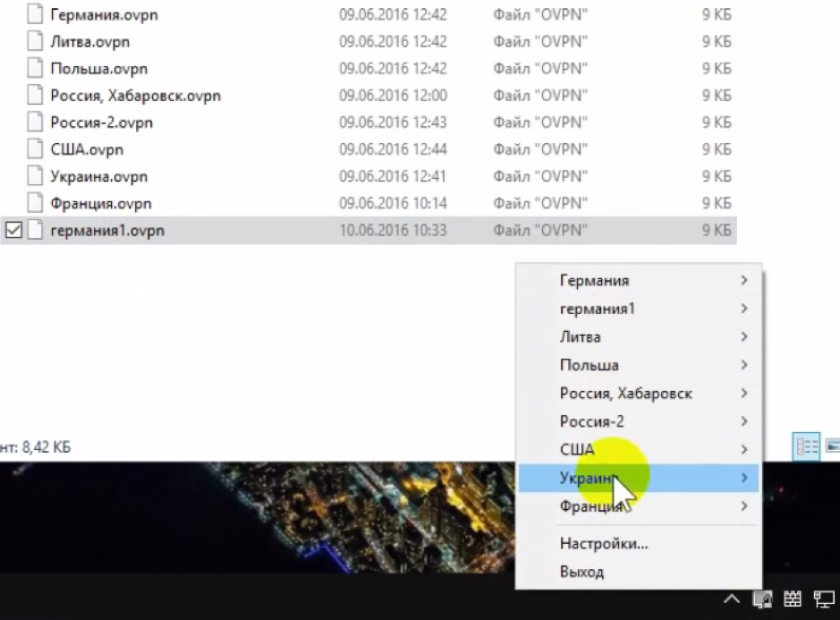Viewport: 840px width, 620px height.
Task: Click the file icon next to США.ovpn
Action: [35, 149]
